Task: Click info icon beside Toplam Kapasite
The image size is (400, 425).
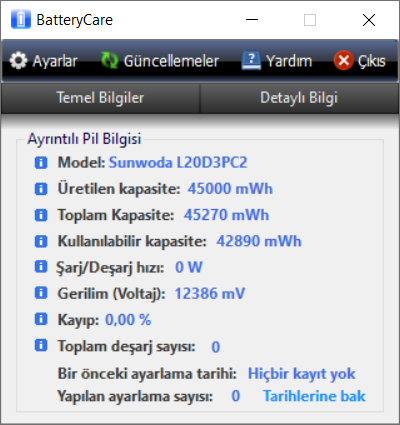Action: [41, 215]
